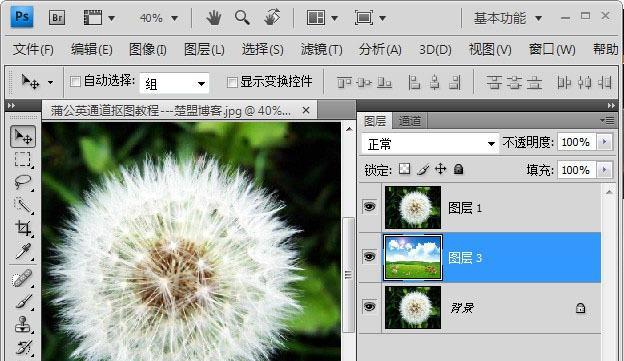The width and height of the screenshot is (624, 361).
Task: Enable the 自动选择 checkbox
Action: pos(75,82)
